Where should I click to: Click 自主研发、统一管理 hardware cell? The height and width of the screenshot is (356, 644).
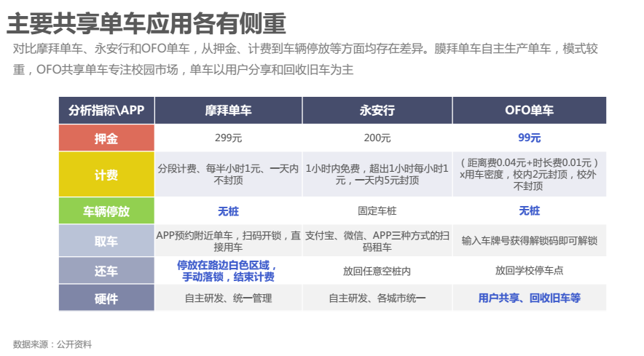pos(228,298)
